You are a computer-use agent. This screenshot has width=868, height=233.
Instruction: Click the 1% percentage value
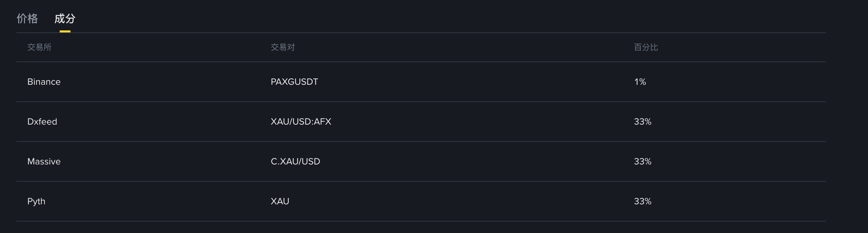click(640, 82)
